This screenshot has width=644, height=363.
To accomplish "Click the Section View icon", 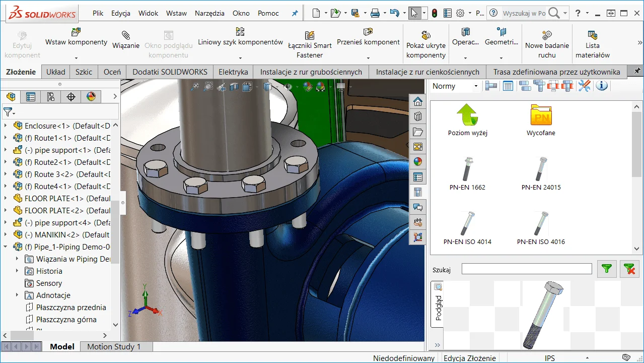I will click(x=234, y=87).
